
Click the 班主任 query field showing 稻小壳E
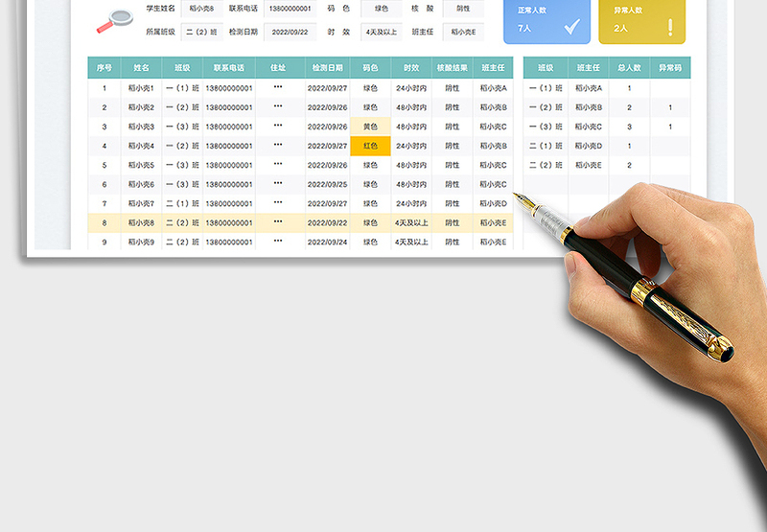click(x=463, y=32)
